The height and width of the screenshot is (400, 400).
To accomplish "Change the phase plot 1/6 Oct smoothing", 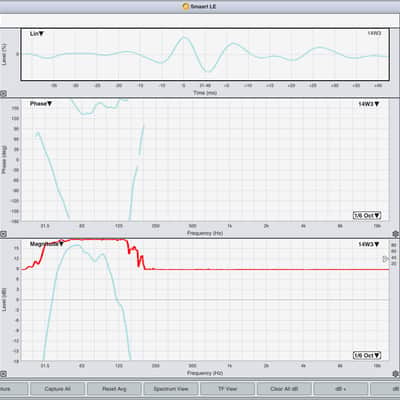I will [367, 215].
